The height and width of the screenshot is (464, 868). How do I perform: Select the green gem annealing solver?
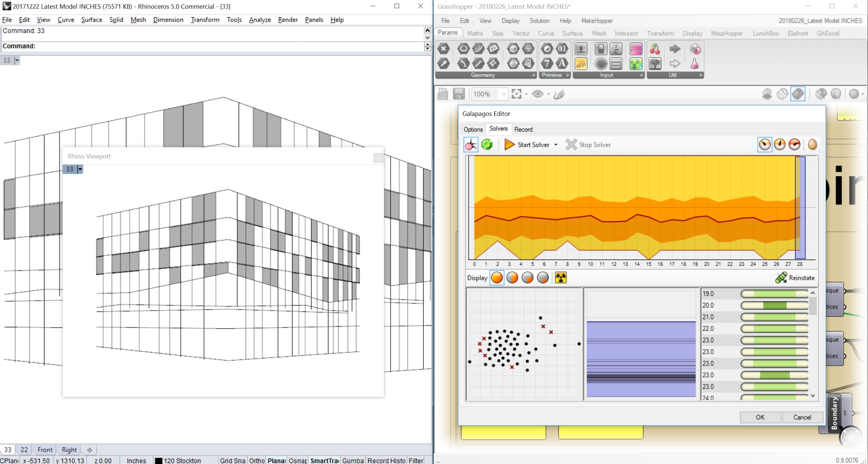[486, 145]
